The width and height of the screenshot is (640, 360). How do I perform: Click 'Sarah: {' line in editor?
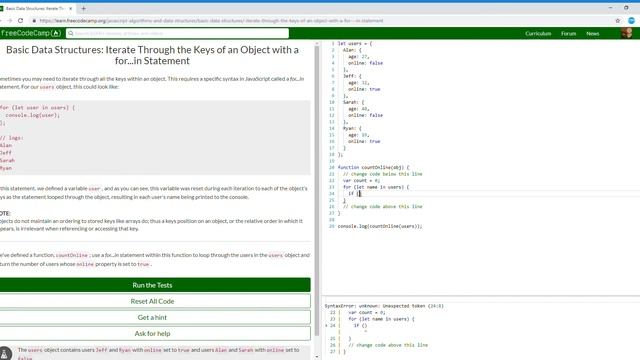pyautogui.click(x=353, y=102)
